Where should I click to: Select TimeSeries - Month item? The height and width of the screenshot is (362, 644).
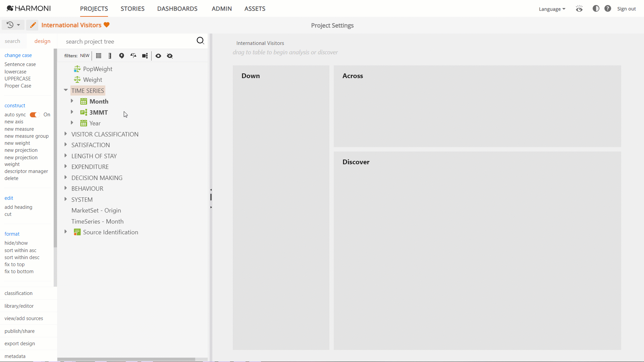[97, 221]
